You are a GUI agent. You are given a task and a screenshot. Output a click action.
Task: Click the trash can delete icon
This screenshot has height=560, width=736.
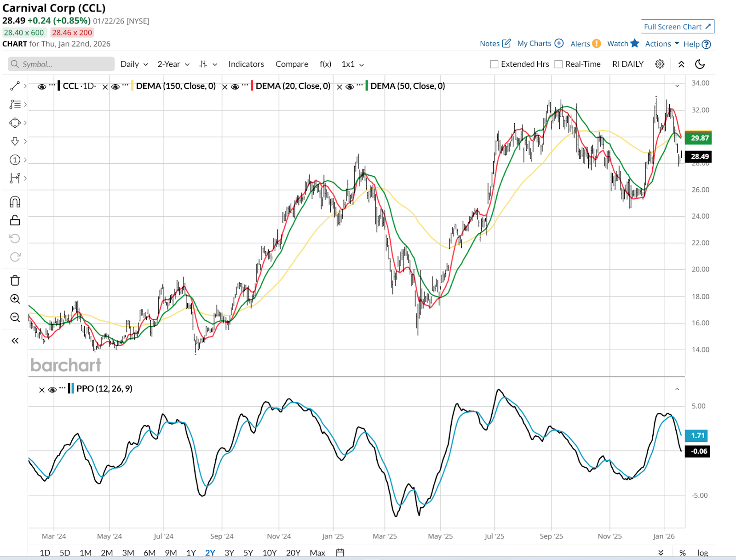pos(15,281)
